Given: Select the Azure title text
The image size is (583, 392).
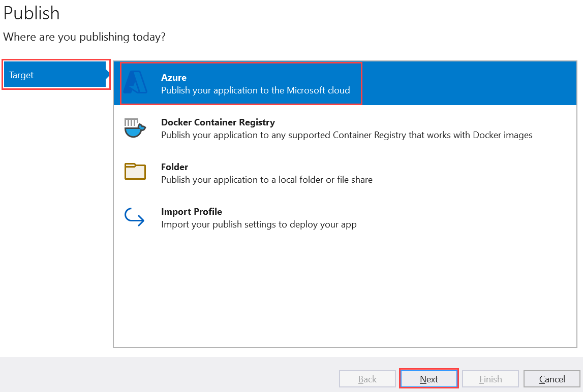Looking at the screenshot, I should 174,78.
